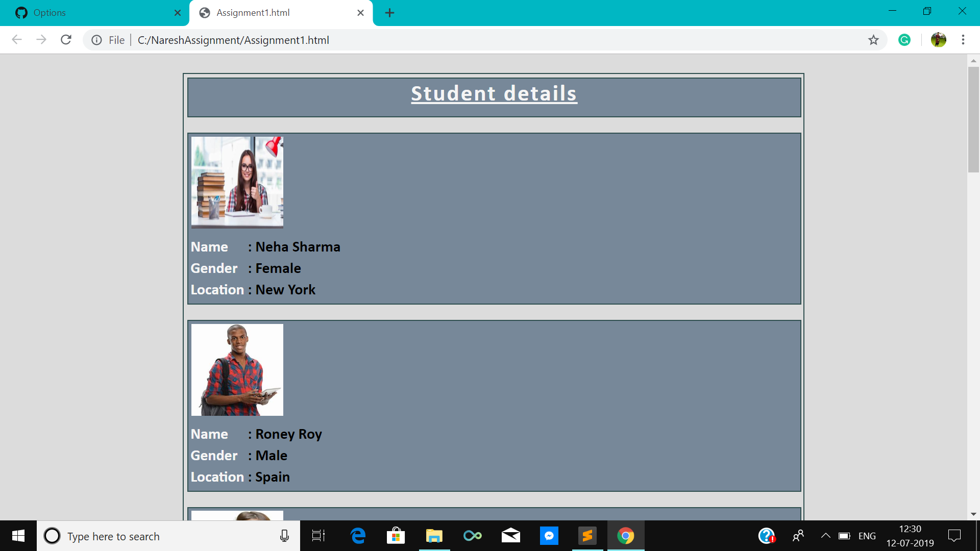
Task: Open File Explorer from taskbar
Action: (x=434, y=536)
